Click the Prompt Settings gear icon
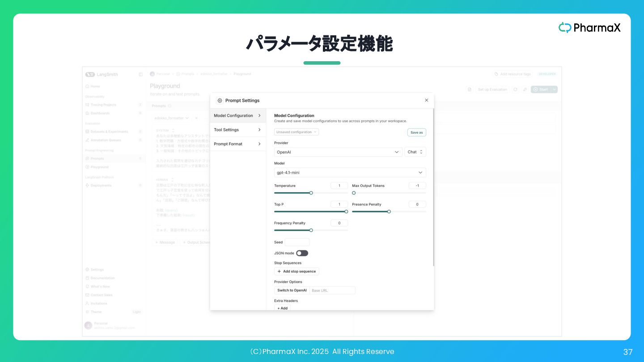Viewport: 644px width, 362px height. 220,101
